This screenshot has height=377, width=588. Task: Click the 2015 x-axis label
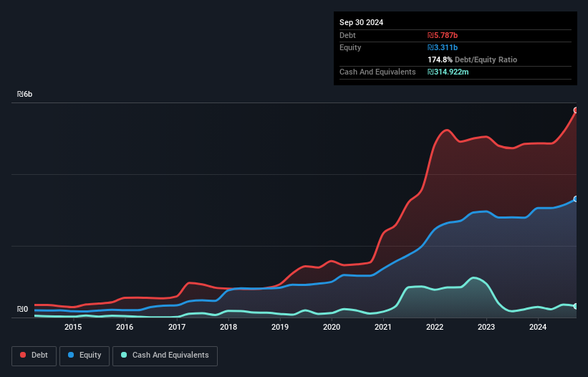[x=73, y=327]
